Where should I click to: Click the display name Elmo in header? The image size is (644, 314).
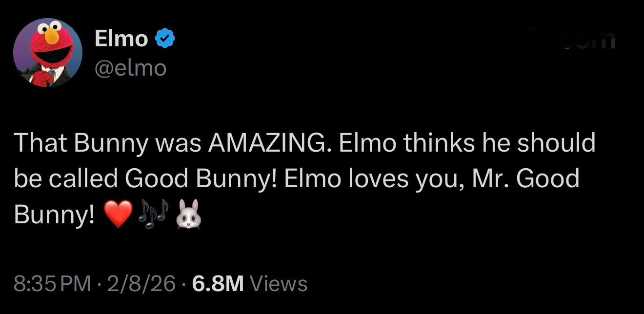click(x=121, y=39)
